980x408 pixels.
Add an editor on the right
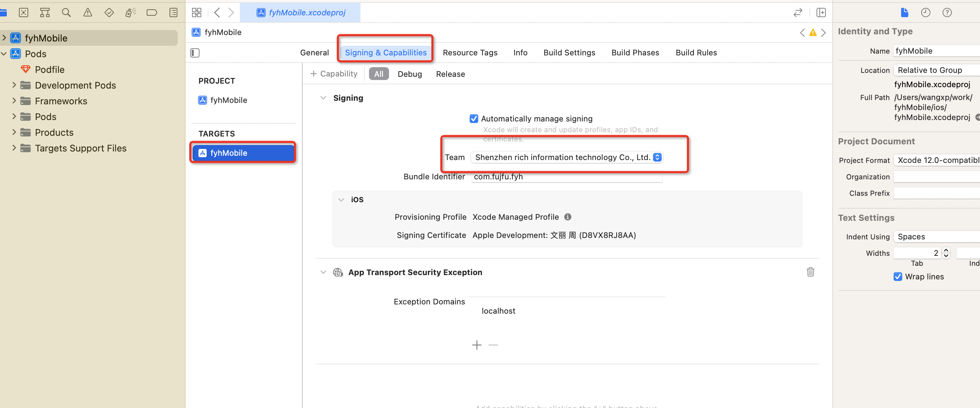pos(821,13)
